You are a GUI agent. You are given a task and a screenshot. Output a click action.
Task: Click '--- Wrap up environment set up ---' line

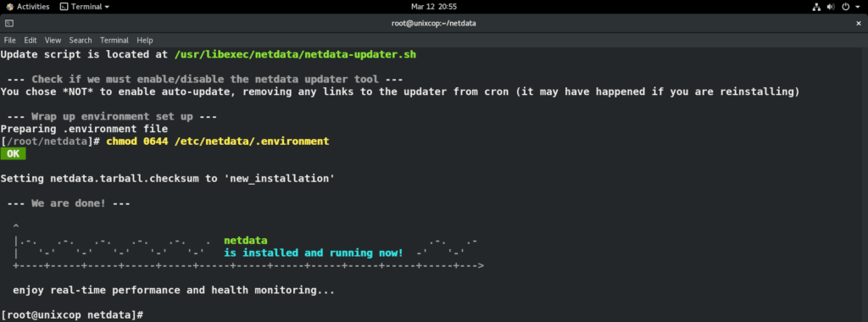[x=112, y=117]
